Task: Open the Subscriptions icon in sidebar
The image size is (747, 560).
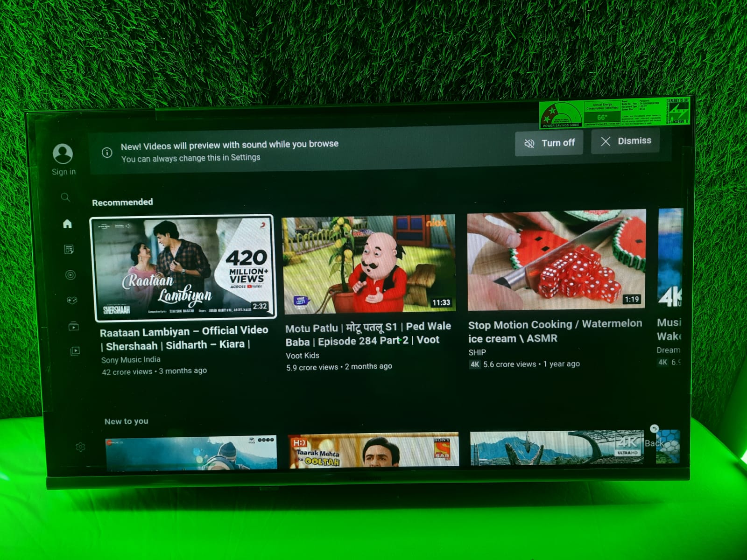Action: point(73,326)
